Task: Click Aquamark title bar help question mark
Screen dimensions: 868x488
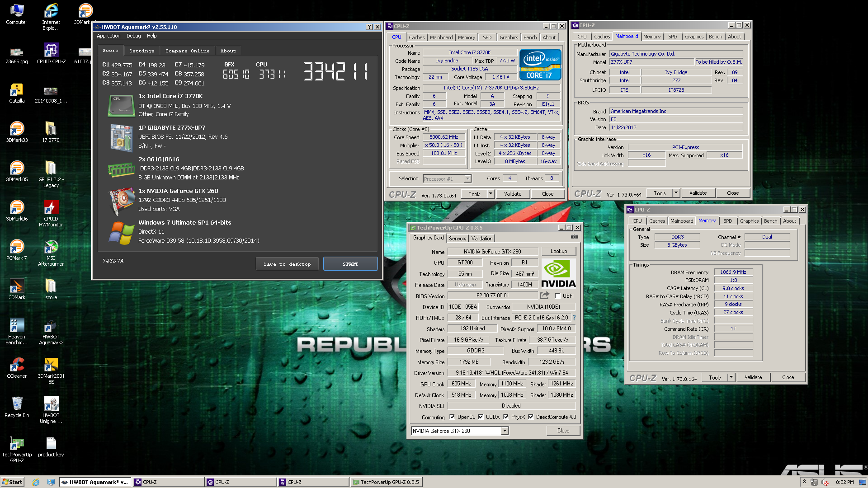Action: coord(369,27)
